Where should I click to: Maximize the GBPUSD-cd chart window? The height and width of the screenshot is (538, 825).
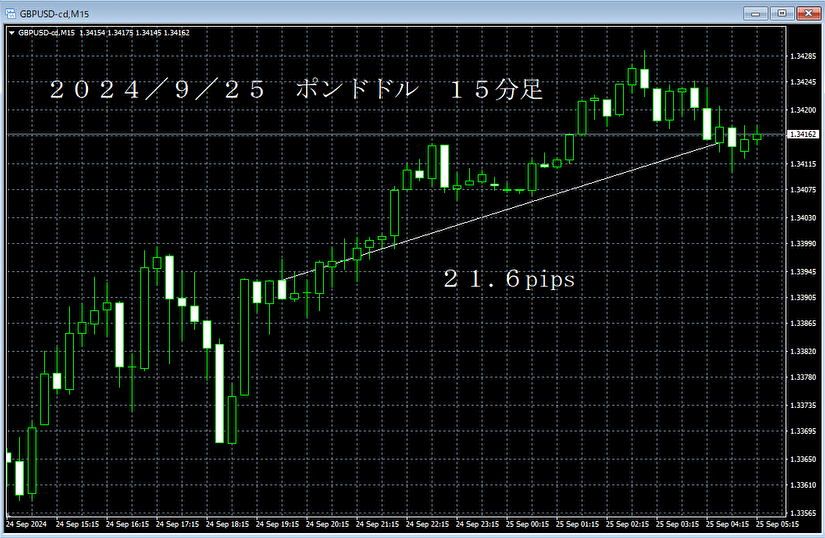782,13
